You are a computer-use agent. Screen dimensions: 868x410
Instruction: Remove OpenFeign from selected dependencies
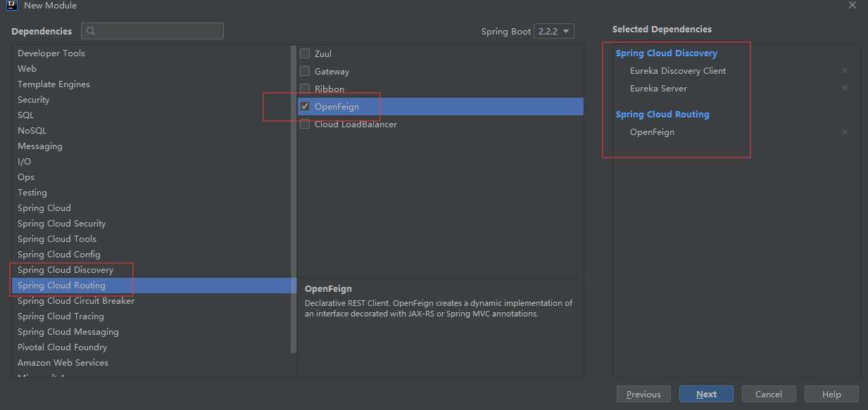coord(845,132)
